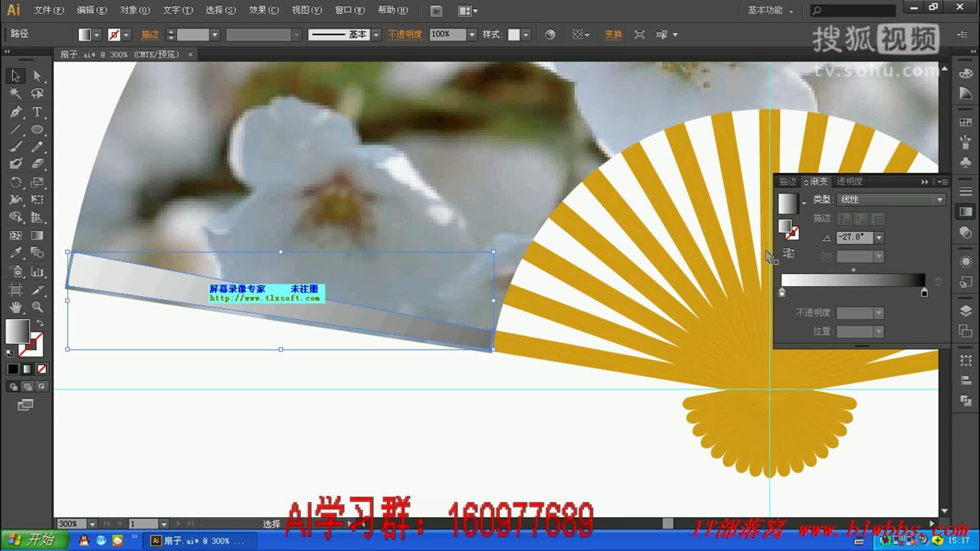The height and width of the screenshot is (551, 980).
Task: Expand the 不透明度 dropdown in control bar
Action: click(471, 34)
